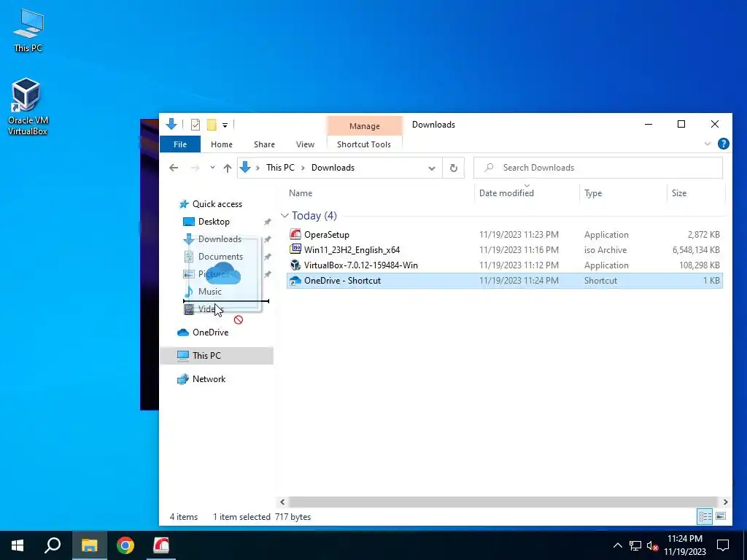Open OneDrive in navigation pane

pyautogui.click(x=210, y=332)
